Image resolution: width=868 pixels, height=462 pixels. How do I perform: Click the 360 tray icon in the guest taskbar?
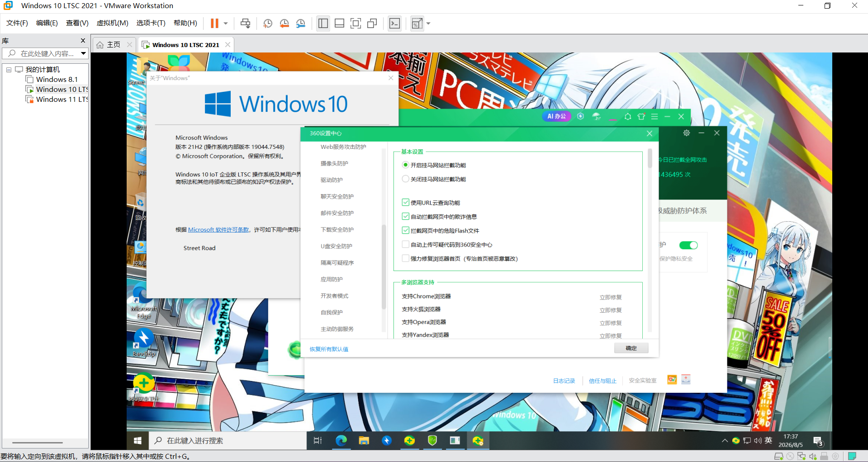(x=736, y=440)
